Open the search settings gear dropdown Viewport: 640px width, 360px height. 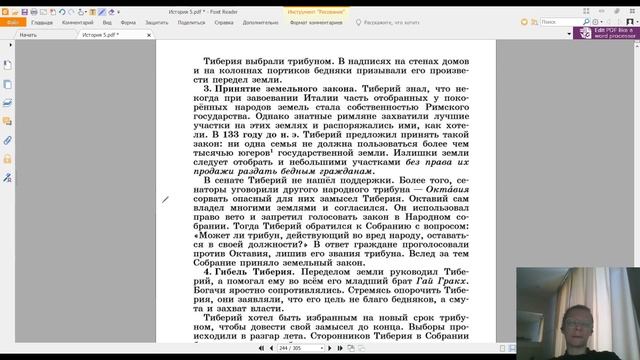pyautogui.click(x=598, y=22)
